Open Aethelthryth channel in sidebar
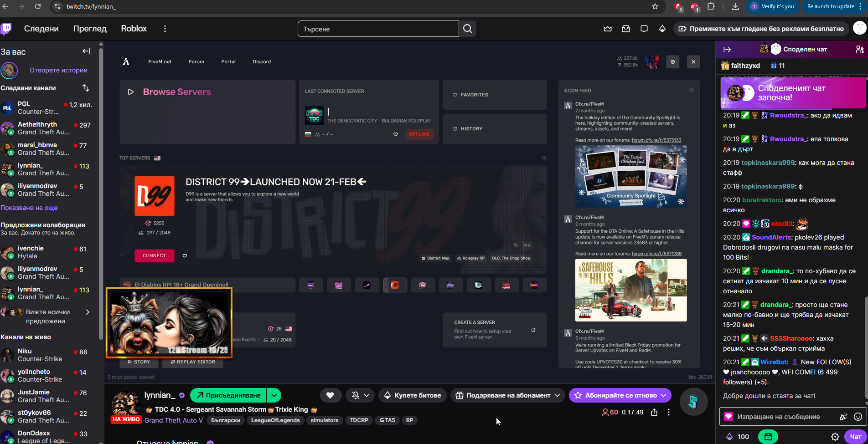 click(x=46, y=128)
